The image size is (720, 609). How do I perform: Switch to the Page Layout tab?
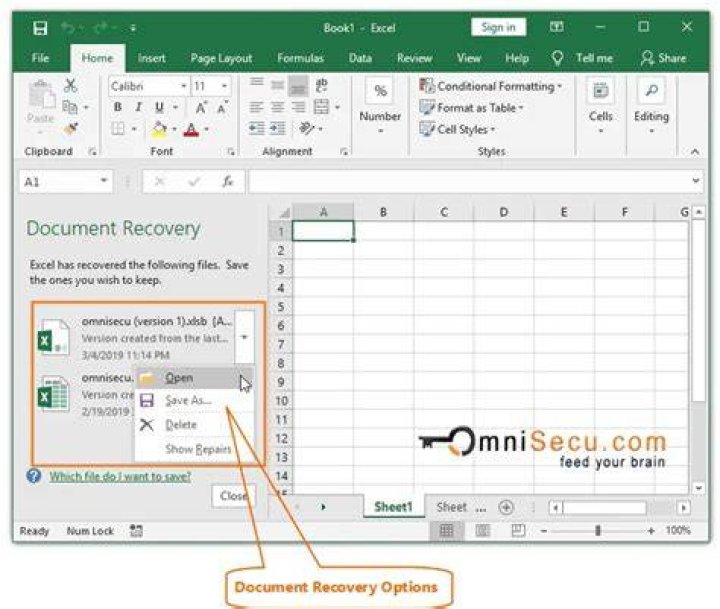click(x=221, y=58)
